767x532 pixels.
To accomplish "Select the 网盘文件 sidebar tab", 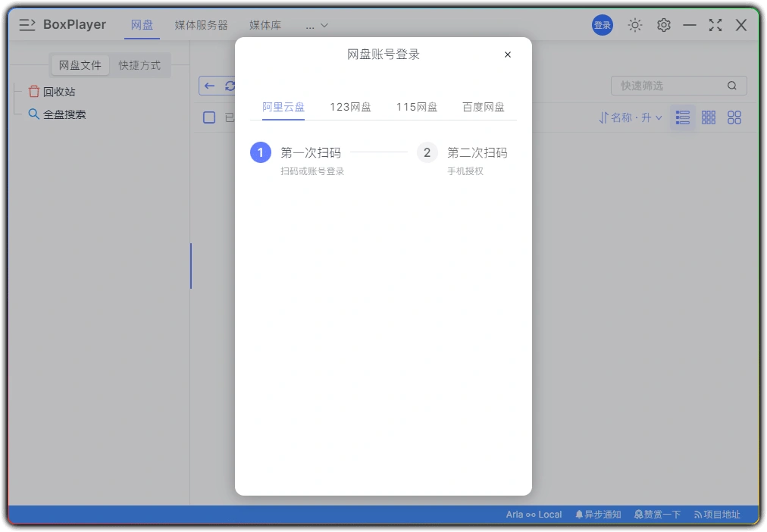I will tap(80, 65).
